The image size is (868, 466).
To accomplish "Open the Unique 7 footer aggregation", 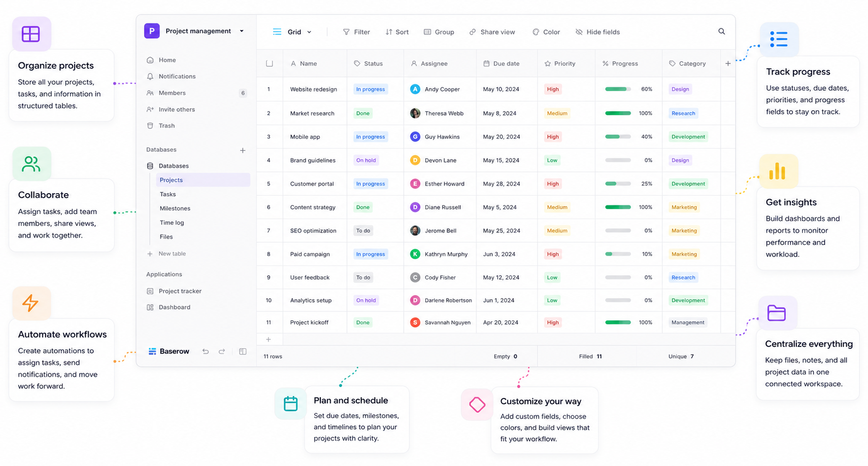I will pyautogui.click(x=681, y=356).
